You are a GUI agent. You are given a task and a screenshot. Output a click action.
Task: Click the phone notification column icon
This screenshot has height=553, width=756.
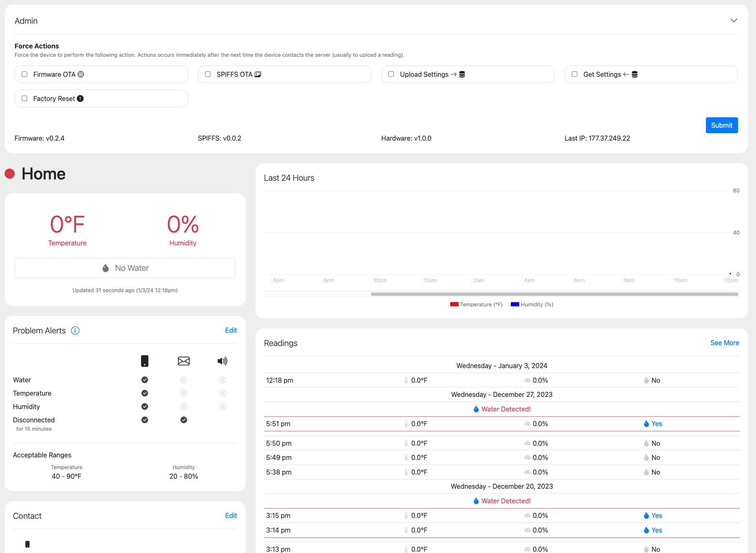pyautogui.click(x=145, y=361)
